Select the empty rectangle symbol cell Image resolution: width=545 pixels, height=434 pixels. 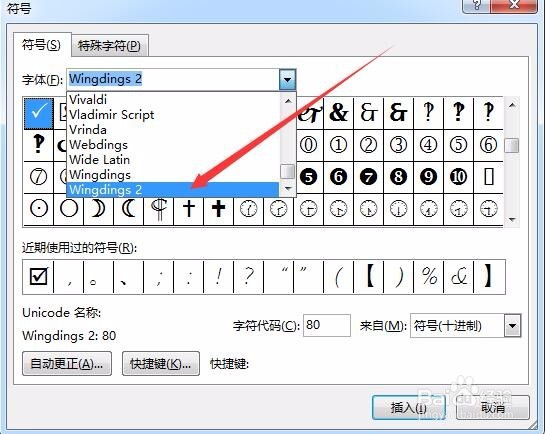pos(488,177)
